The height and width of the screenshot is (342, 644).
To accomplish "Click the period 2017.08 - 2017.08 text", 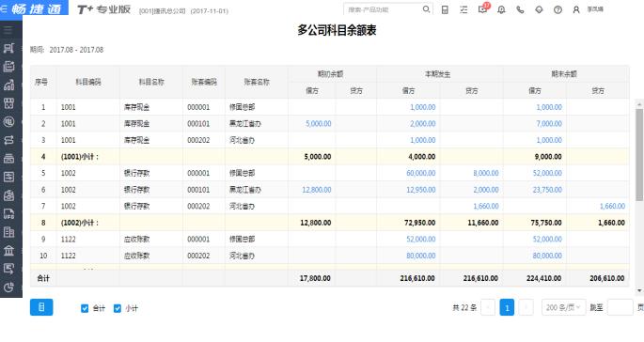I will pos(76,50).
